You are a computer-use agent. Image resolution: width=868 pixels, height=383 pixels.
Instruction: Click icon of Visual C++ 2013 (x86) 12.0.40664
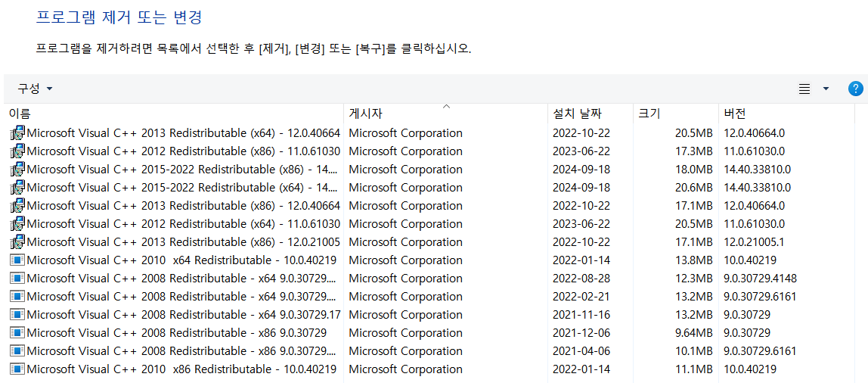17,206
